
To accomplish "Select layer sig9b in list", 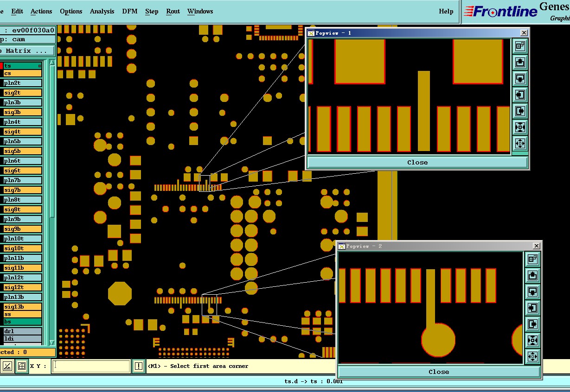I will (23, 229).
